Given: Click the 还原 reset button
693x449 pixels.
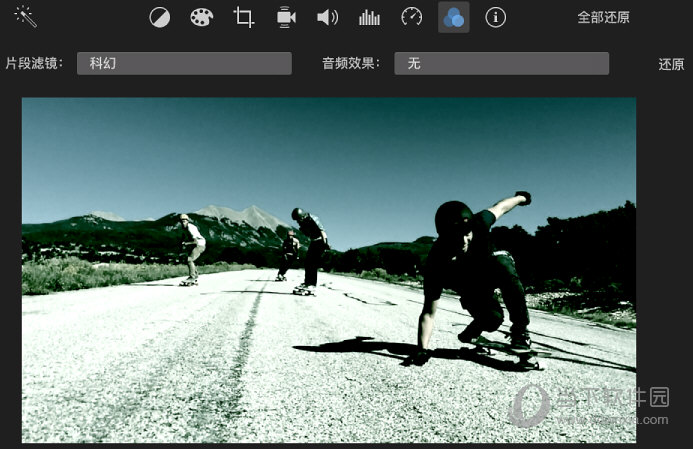Looking at the screenshot, I should (x=671, y=65).
